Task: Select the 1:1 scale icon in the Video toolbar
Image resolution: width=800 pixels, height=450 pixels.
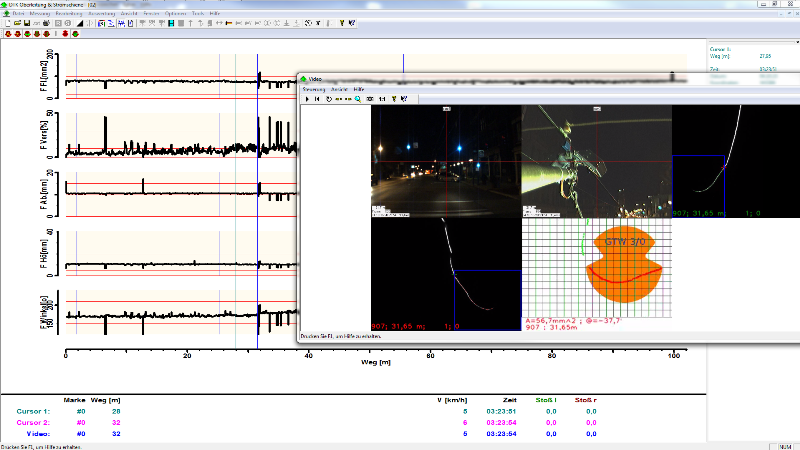Action: point(382,99)
